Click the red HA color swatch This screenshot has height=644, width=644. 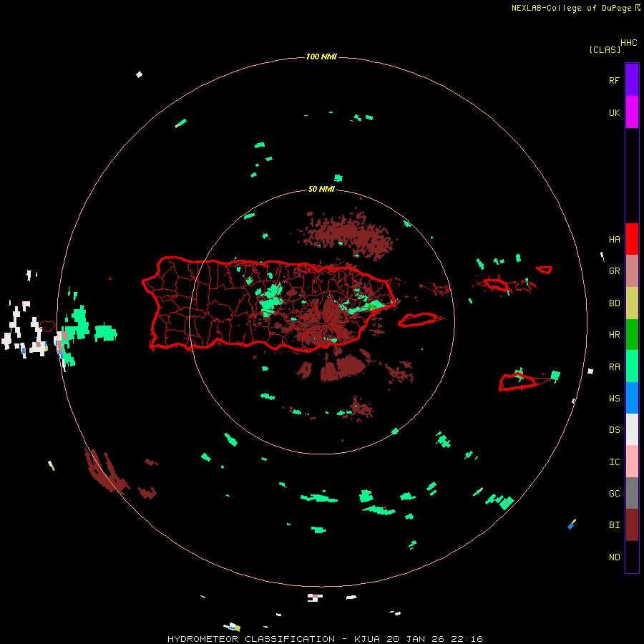pos(632,239)
